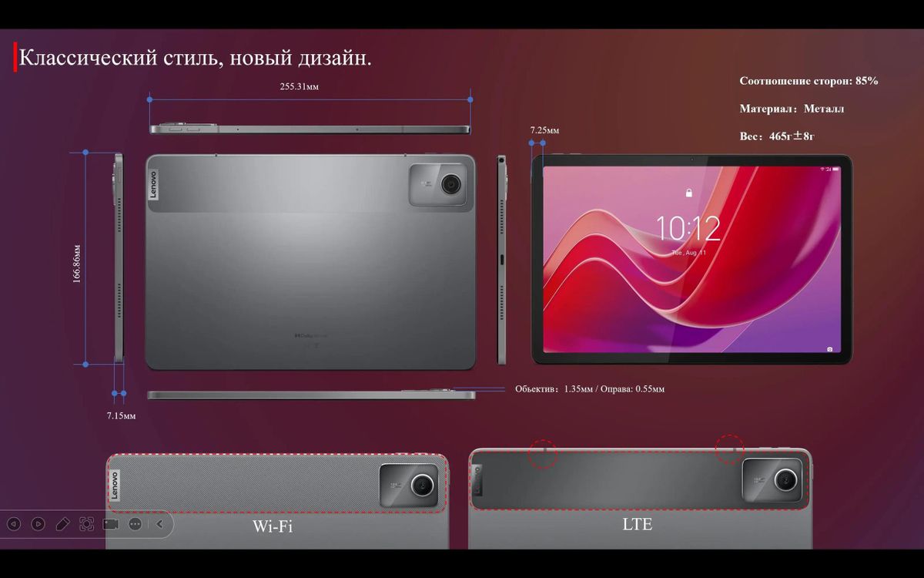This screenshot has width=924, height=578.
Task: Click the slide title 'Классический стиль, новый дизайн.'
Action: tap(195, 58)
